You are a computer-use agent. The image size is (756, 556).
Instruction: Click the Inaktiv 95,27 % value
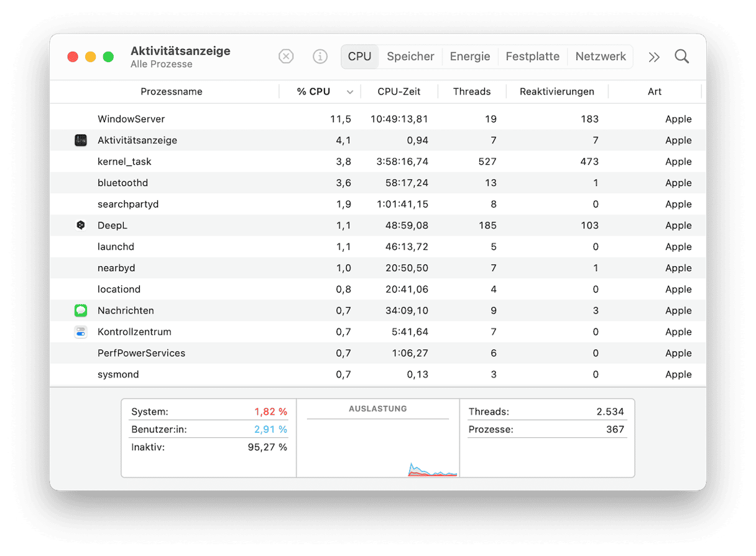[x=267, y=447]
